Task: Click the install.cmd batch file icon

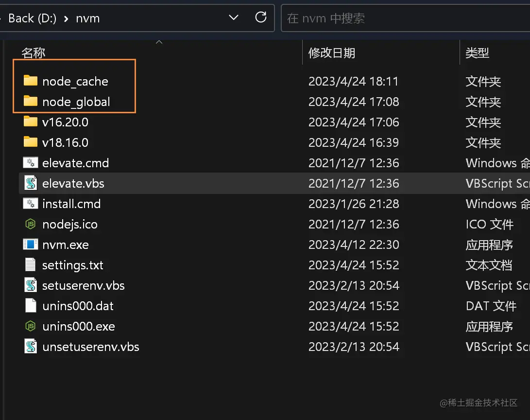Action: [31, 204]
